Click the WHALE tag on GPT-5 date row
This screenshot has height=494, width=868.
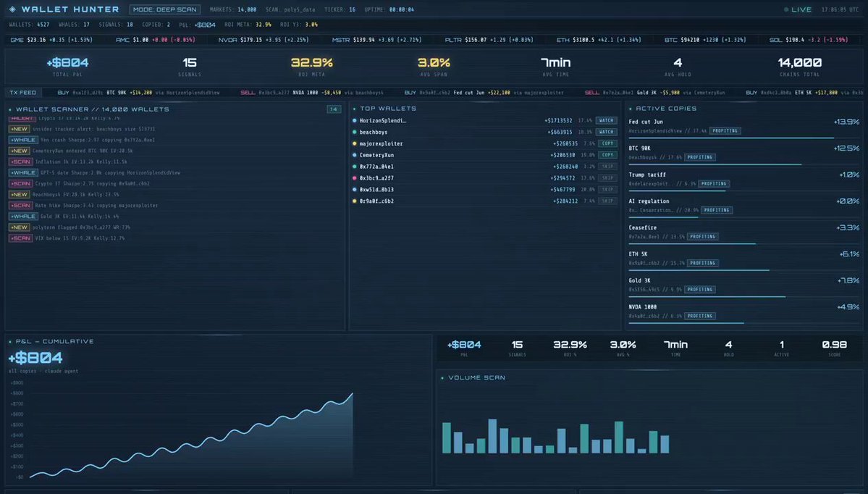(x=23, y=173)
